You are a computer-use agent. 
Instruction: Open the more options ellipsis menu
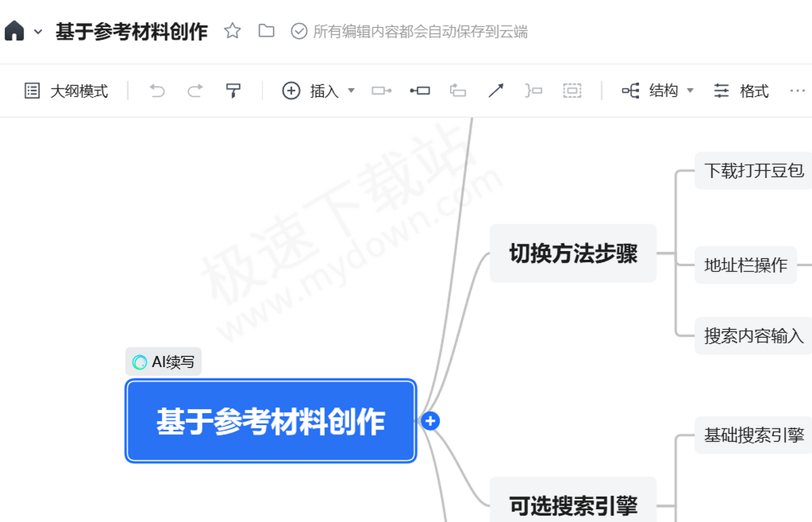point(797,90)
